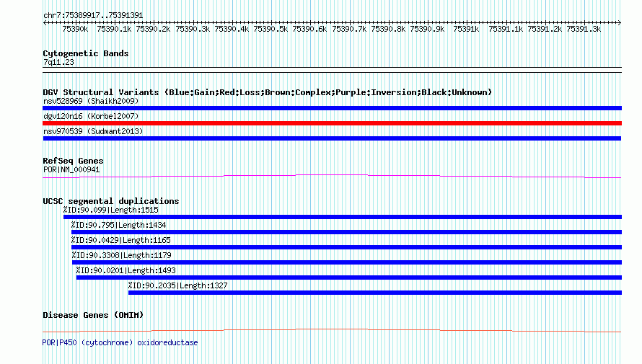This screenshot has height=364, width=642.
Task: Click the RefSeq Genes track title
Action: click(73, 161)
